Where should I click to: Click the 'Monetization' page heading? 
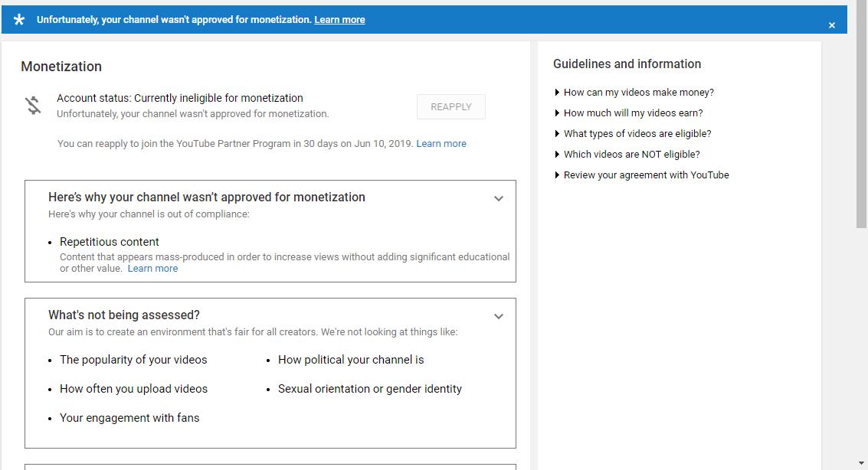coord(61,67)
